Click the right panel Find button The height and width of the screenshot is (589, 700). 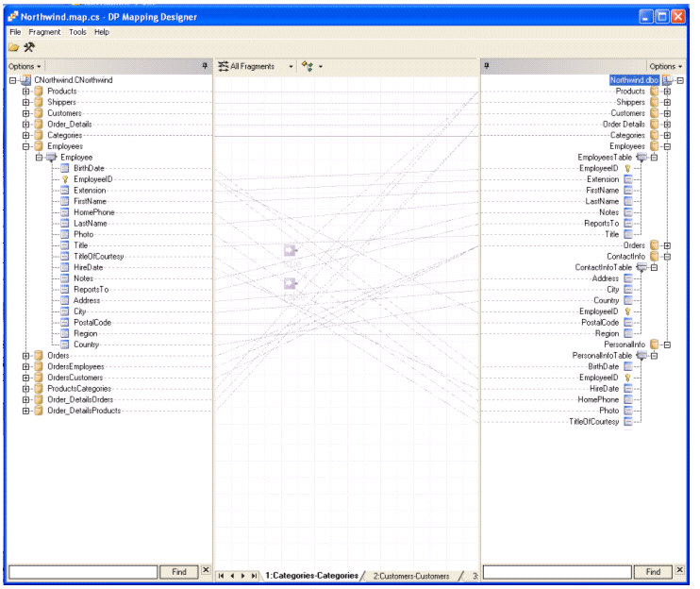point(653,572)
